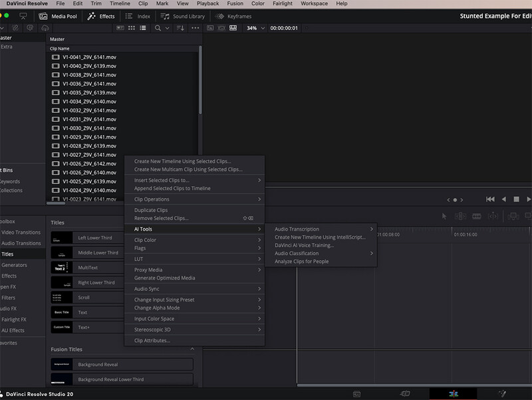Toggle the Sound Library panel
This screenshot has height=400, width=532.
[182, 16]
